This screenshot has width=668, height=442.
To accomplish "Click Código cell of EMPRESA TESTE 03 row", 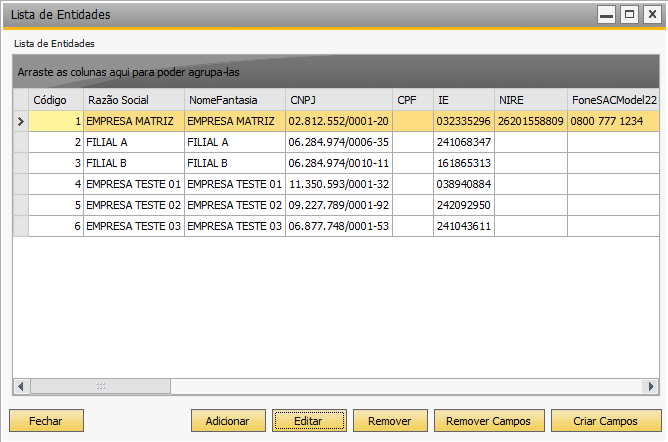I will 56,226.
